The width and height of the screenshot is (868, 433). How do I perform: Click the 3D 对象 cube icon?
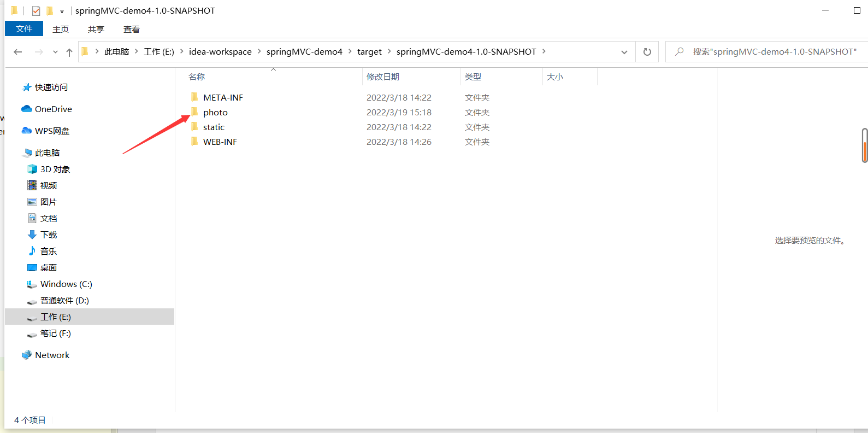point(32,169)
